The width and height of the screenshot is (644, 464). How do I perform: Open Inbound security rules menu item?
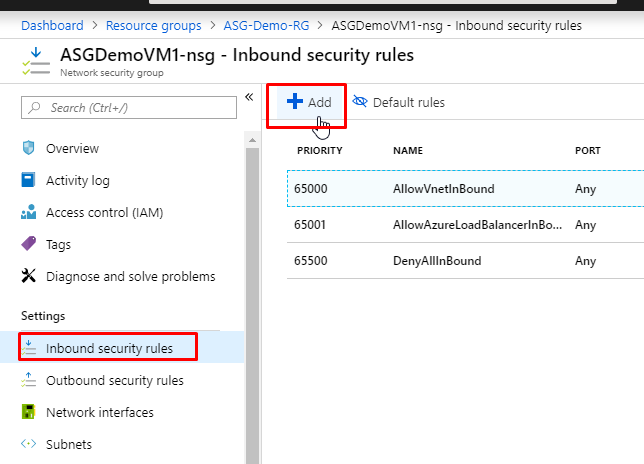tap(109, 349)
